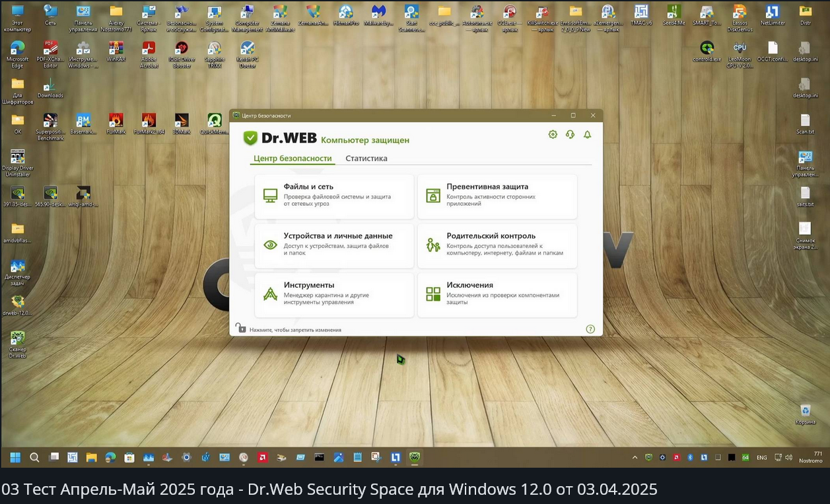
Task: Select Для Шифраторов folder
Action: pyautogui.click(x=18, y=91)
